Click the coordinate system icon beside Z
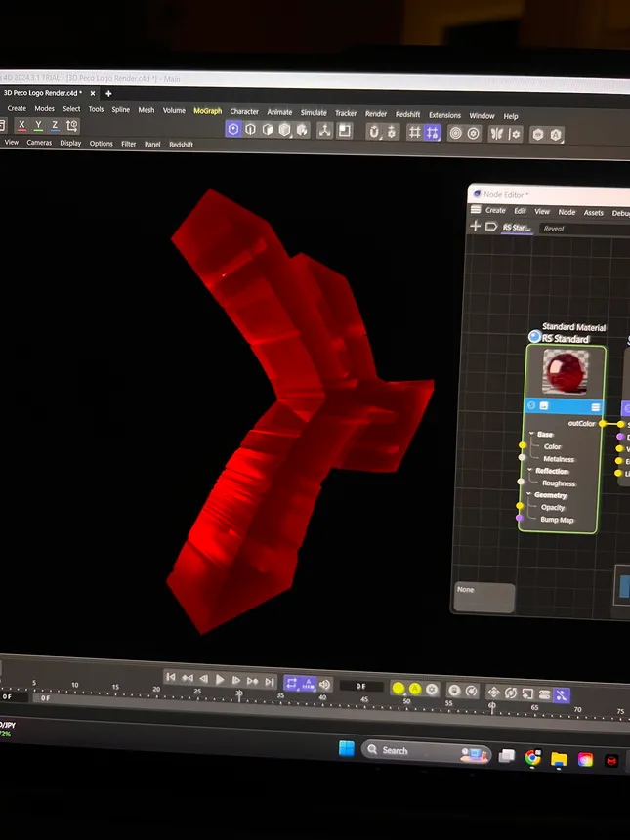Viewport: 630px width, 840px height. 71,126
